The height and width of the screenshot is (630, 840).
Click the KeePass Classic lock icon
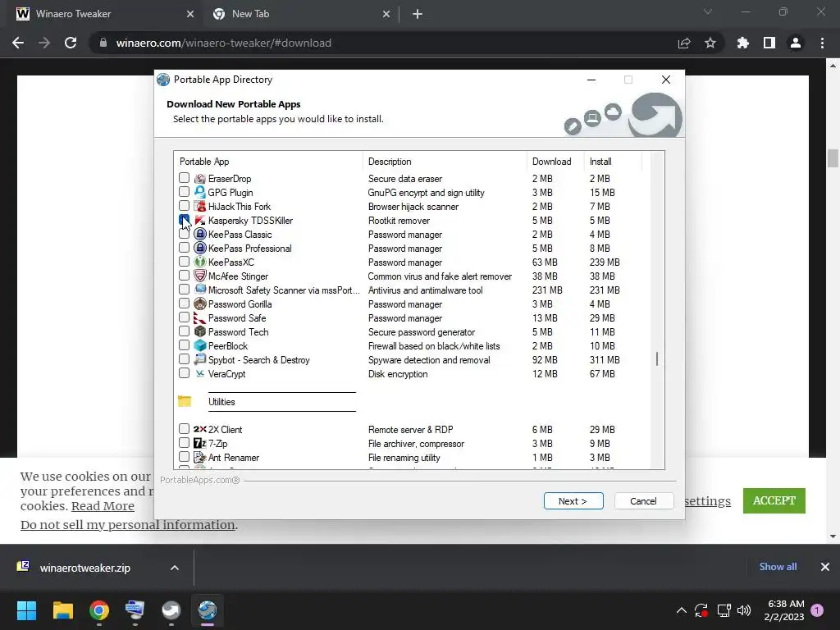[x=200, y=234]
